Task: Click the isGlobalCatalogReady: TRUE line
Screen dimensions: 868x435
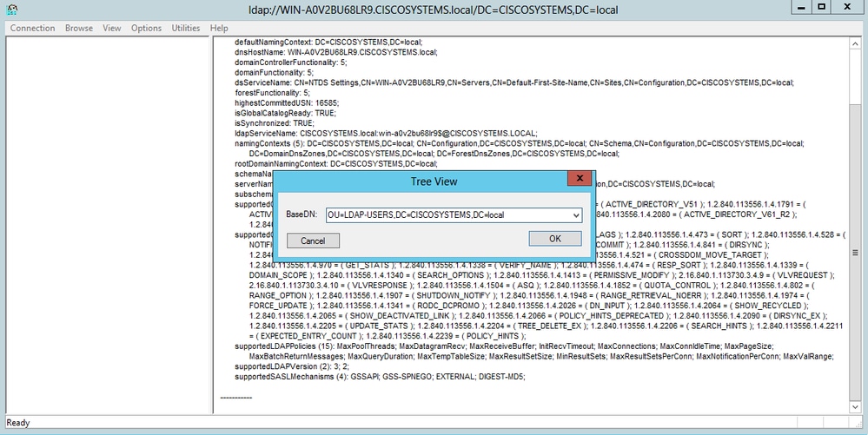Action: click(x=285, y=113)
